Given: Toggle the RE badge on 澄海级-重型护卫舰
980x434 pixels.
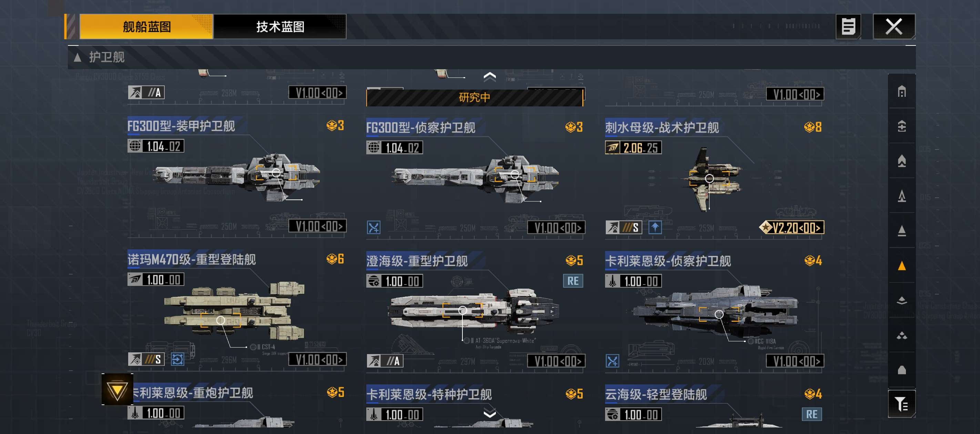Looking at the screenshot, I should (573, 281).
